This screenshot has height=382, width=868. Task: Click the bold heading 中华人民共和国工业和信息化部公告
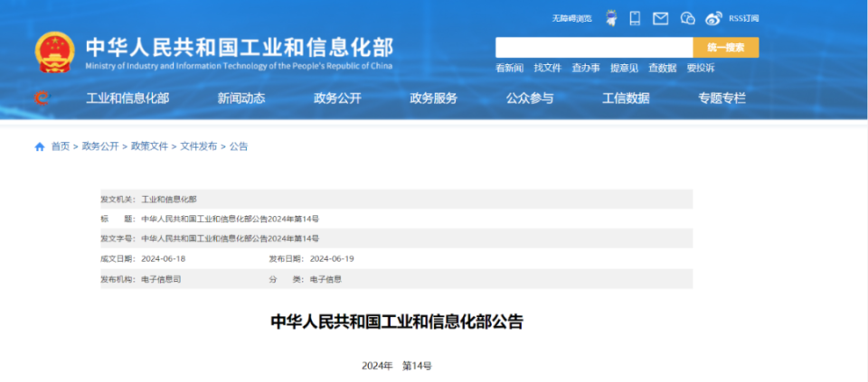(396, 322)
